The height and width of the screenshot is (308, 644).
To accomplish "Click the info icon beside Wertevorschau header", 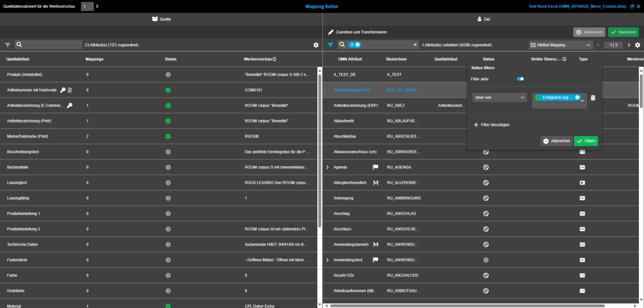I will (274, 59).
